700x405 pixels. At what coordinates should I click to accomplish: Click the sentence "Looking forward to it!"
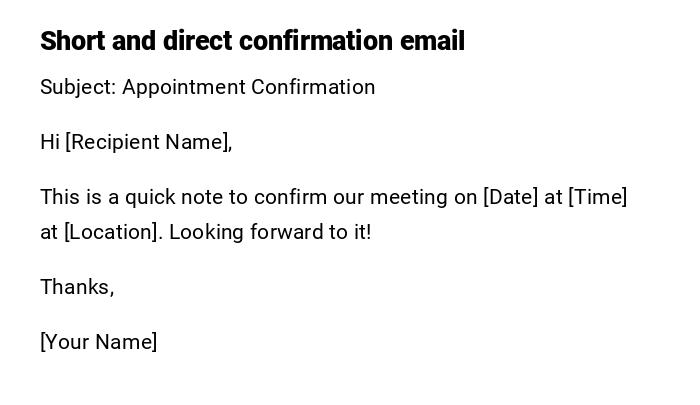270,232
